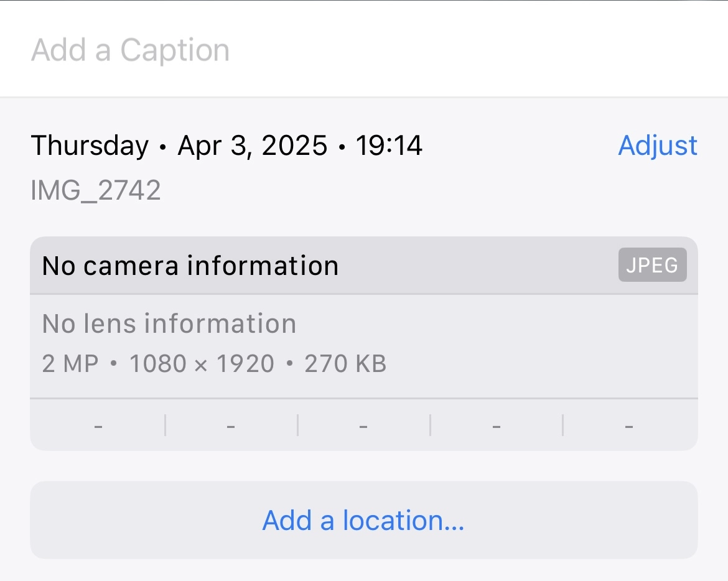Click the Thursday weekday text
The height and width of the screenshot is (581, 728).
90,146
